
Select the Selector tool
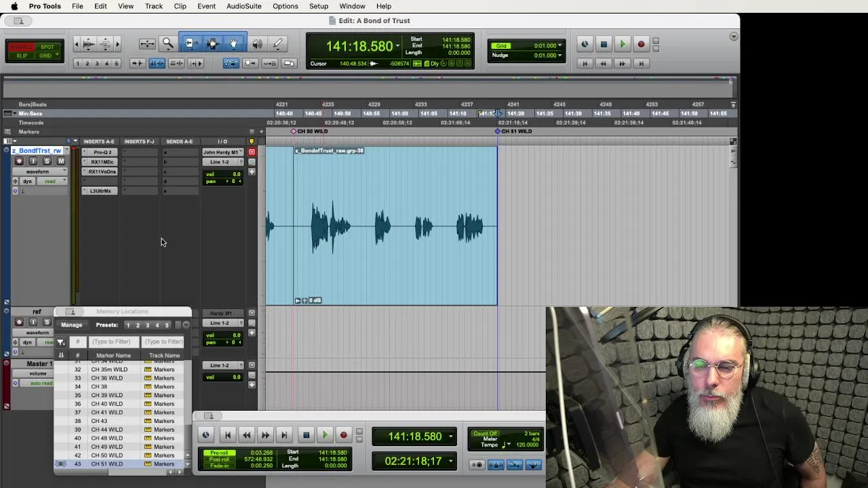click(x=212, y=44)
